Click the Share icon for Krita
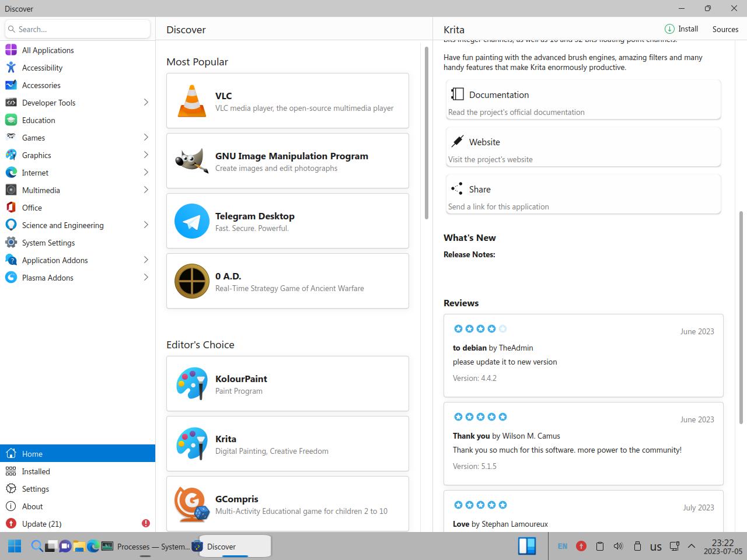Screen dimensions: 747x560 [x=458, y=189]
